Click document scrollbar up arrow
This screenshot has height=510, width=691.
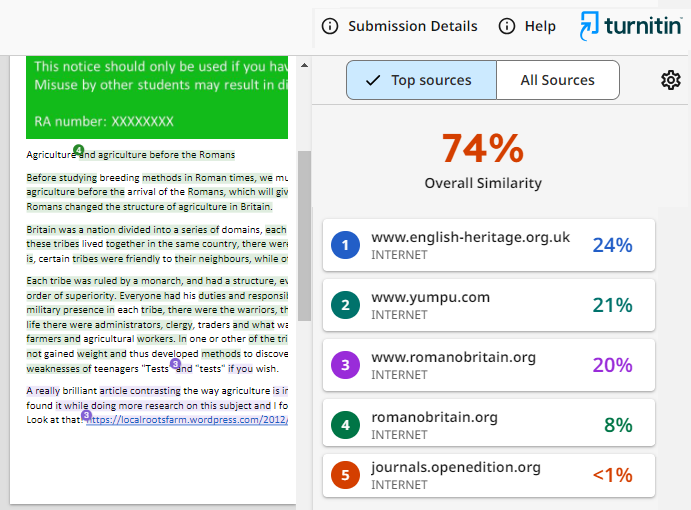(304, 65)
